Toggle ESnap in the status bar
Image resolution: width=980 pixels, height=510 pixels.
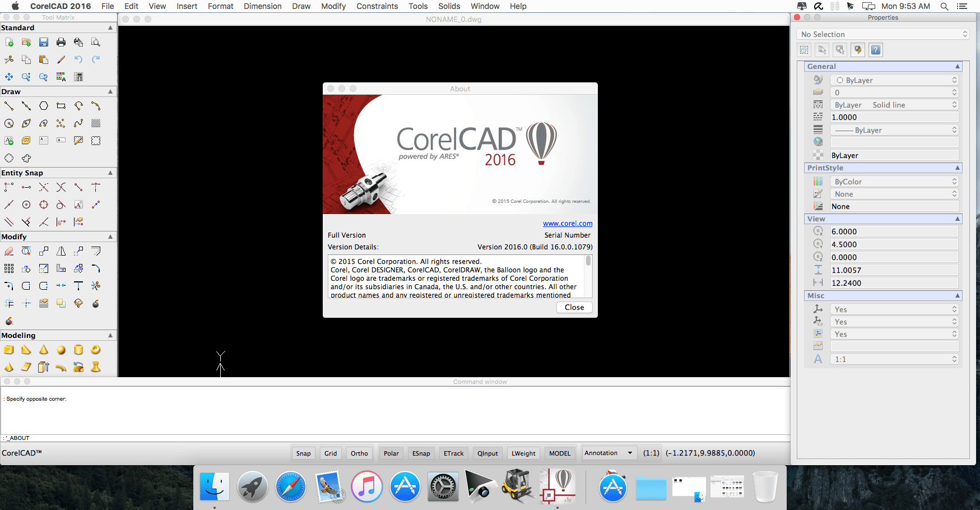pos(421,453)
